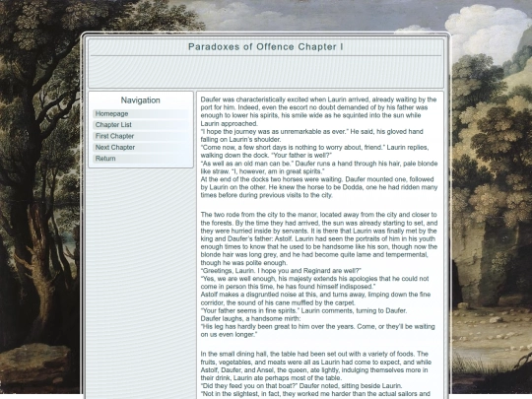Click the line 'As well as an old man can be'
Image resolution: width=532 pixels, height=399 pixels.
point(319,167)
